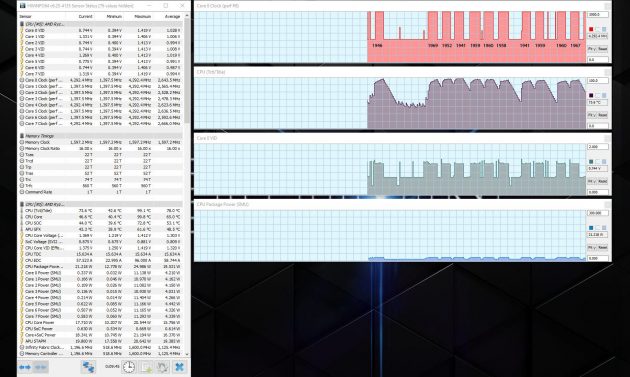Reset elapsed timer with the clock icon
The height and width of the screenshot is (377, 630).
[129, 367]
